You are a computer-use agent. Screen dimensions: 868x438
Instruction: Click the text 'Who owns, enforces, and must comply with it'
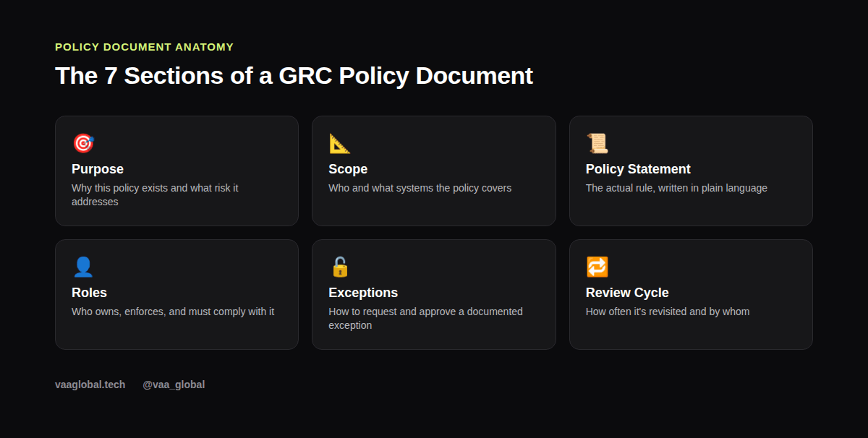pos(173,312)
